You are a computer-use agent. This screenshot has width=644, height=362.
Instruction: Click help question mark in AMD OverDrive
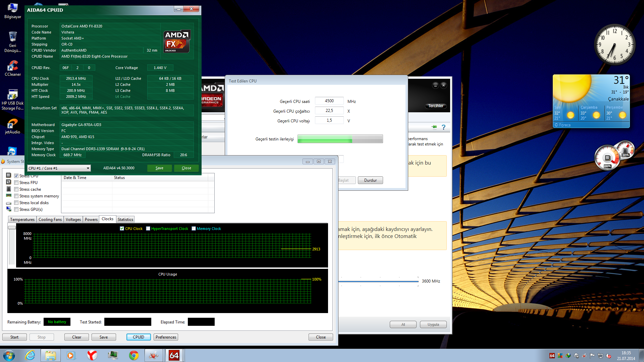point(444,127)
